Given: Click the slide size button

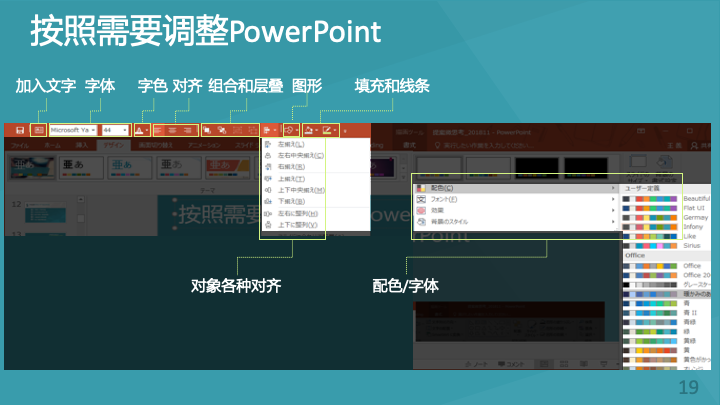Looking at the screenshot, I should tap(638, 168).
